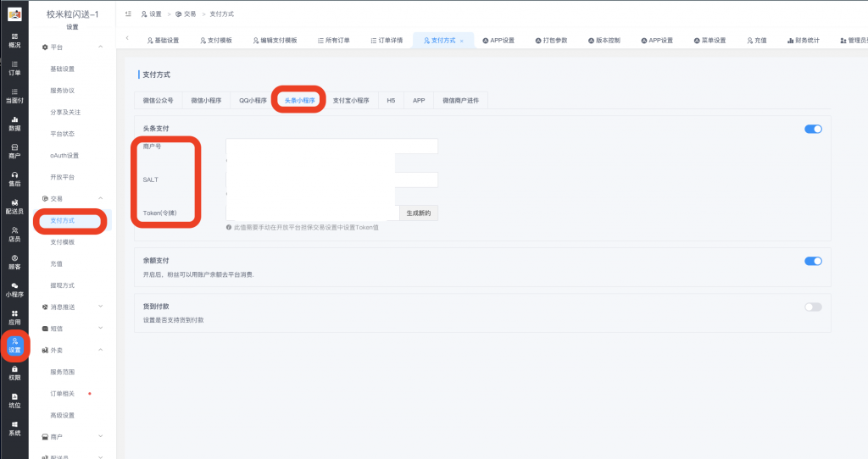This screenshot has width=868, height=459.
Task: Open 概况 overview in the dark rail
Action: coord(14,41)
